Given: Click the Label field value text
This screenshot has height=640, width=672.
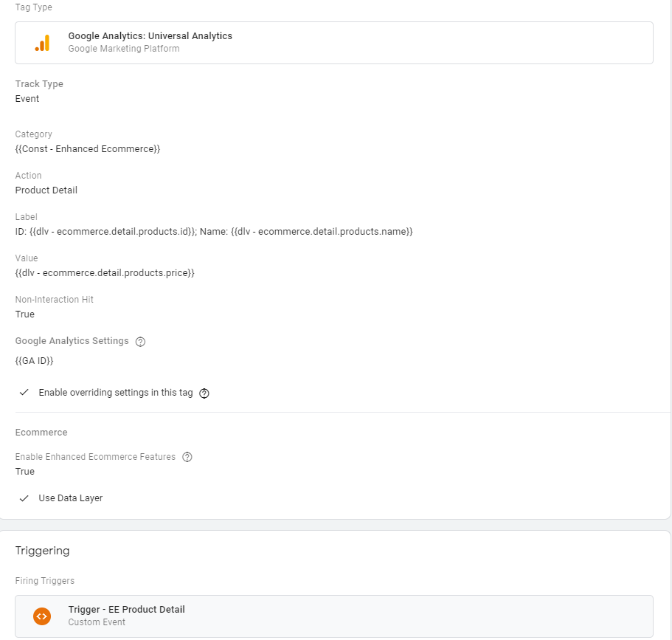Looking at the screenshot, I should [214, 232].
